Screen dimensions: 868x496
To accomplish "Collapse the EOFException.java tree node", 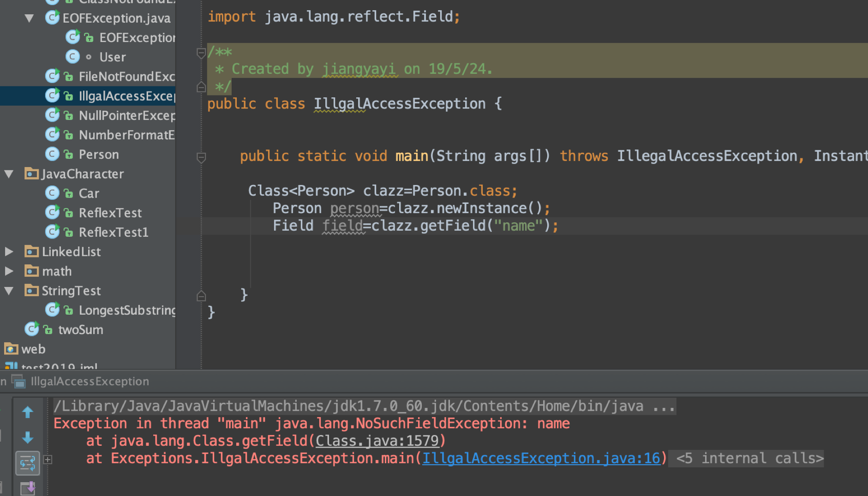I will 29,18.
